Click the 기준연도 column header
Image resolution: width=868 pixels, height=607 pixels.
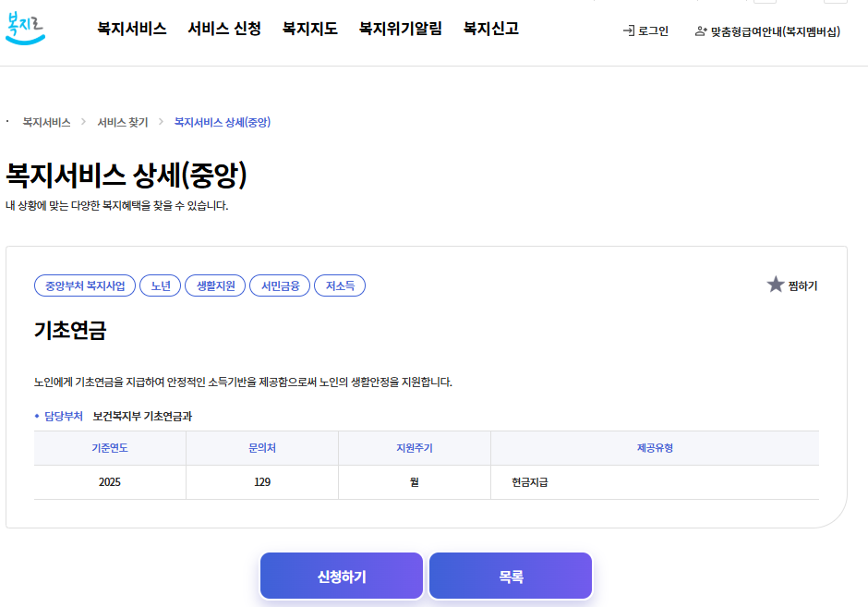[110, 448]
